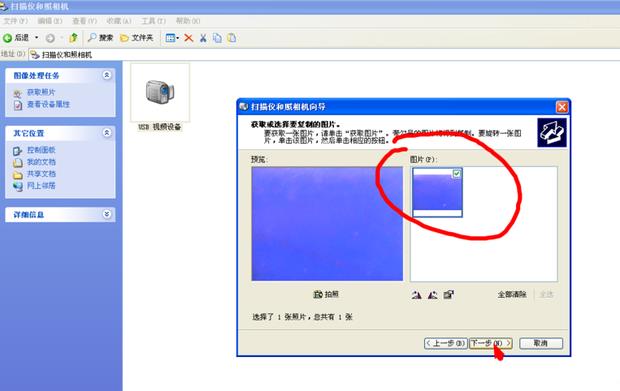The image size is (620, 391).
Task: Click the Cut scissors toolbar icon
Action: (203, 38)
